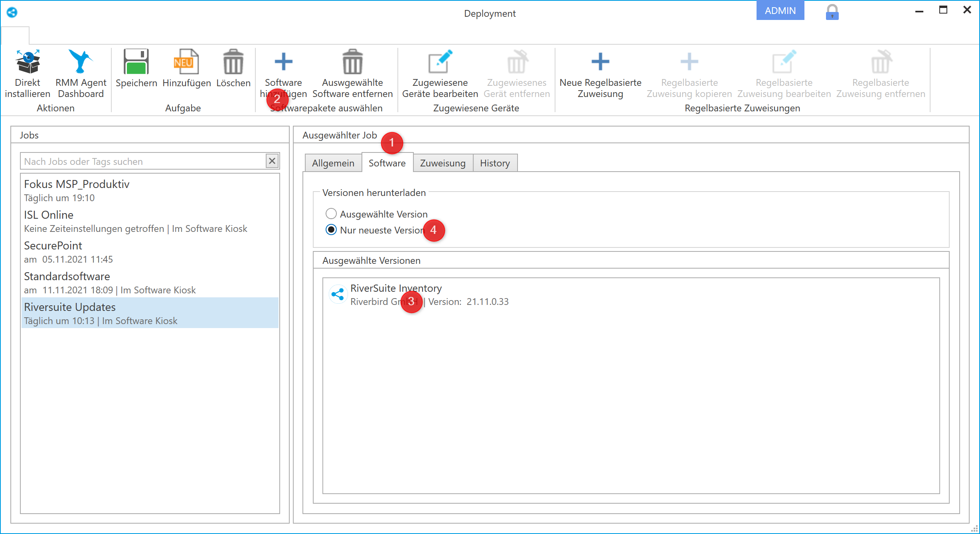
Task: Minimize the Deployment window
Action: pos(919,11)
